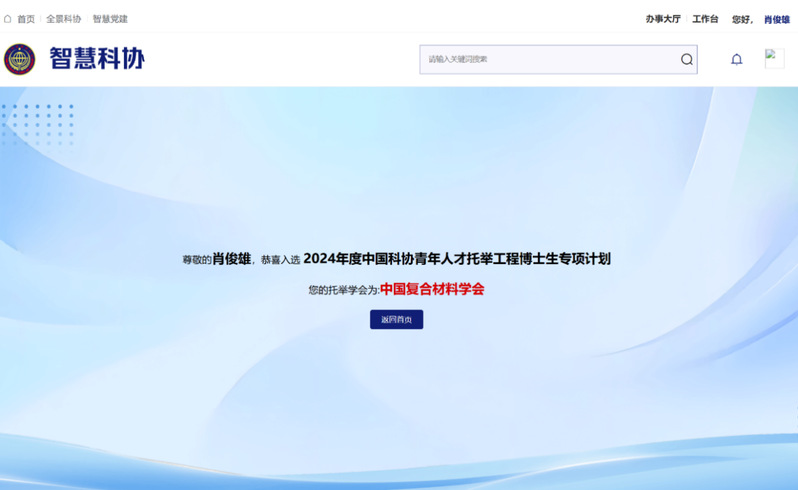Screen dimensions: 798x490
Task: Click the red 中国复合材料学会 text
Action: point(432,289)
